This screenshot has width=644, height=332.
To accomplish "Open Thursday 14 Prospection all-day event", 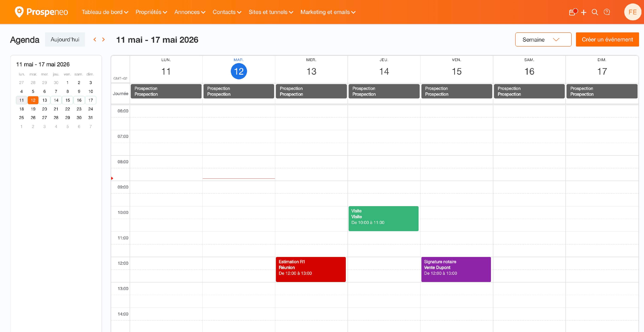I will click(384, 91).
